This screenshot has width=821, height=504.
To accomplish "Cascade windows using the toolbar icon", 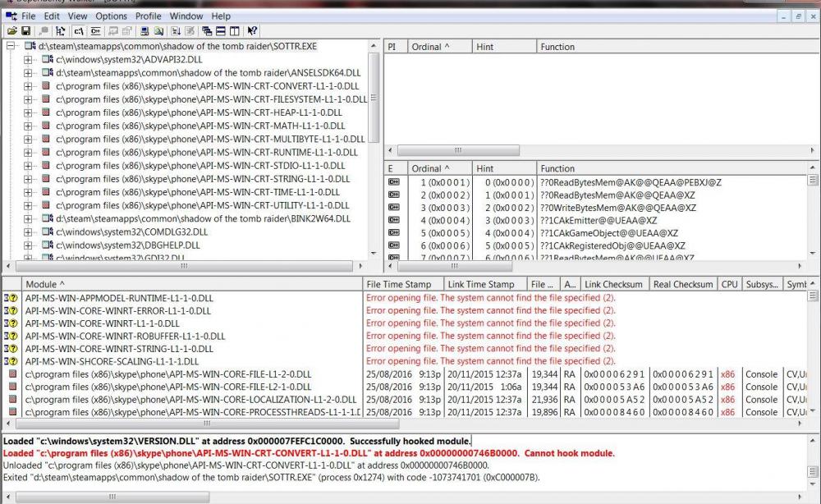I will (206, 31).
